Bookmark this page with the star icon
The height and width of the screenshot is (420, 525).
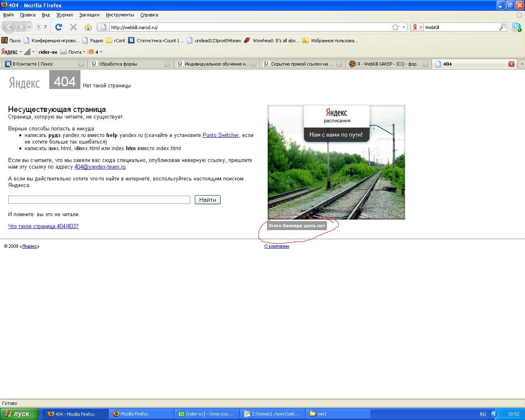[x=395, y=27]
